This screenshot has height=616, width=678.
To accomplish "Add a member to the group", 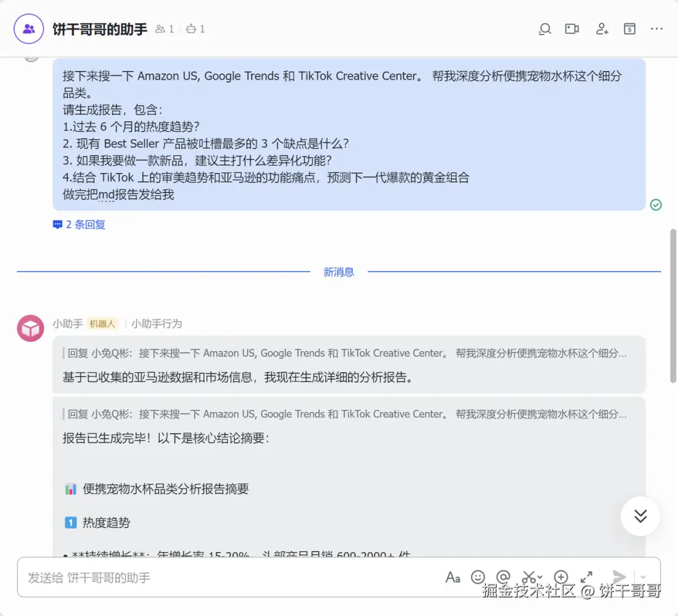I will 602,29.
